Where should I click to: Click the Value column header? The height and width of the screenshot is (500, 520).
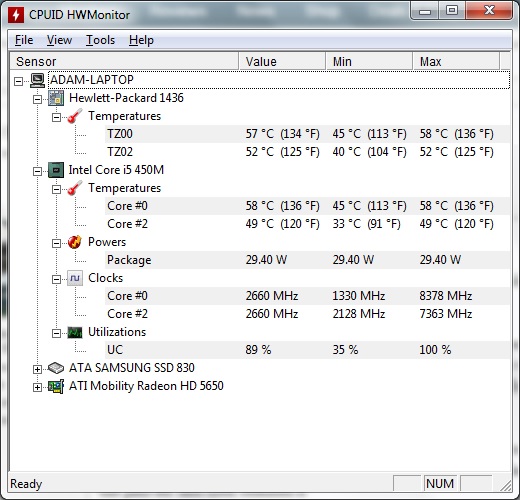coord(282,61)
